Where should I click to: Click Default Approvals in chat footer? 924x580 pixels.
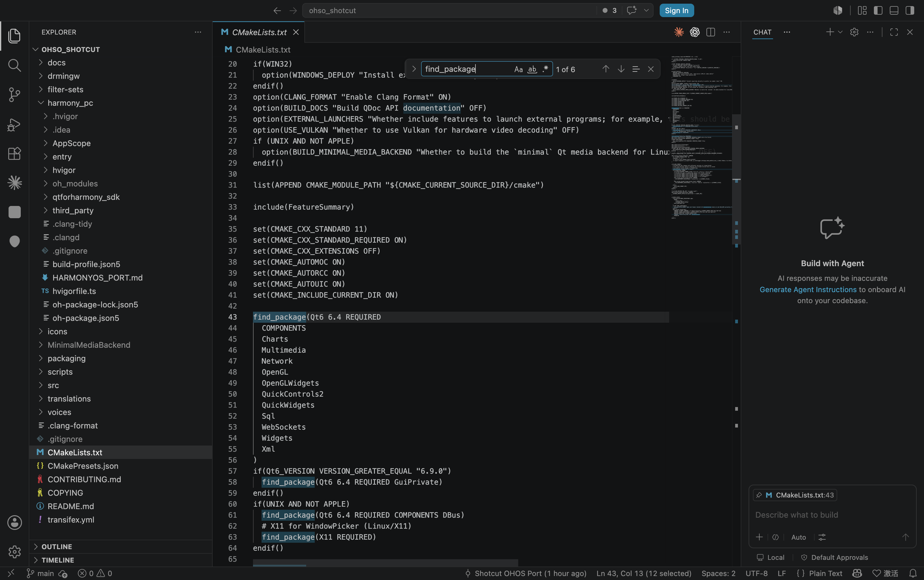coord(835,557)
